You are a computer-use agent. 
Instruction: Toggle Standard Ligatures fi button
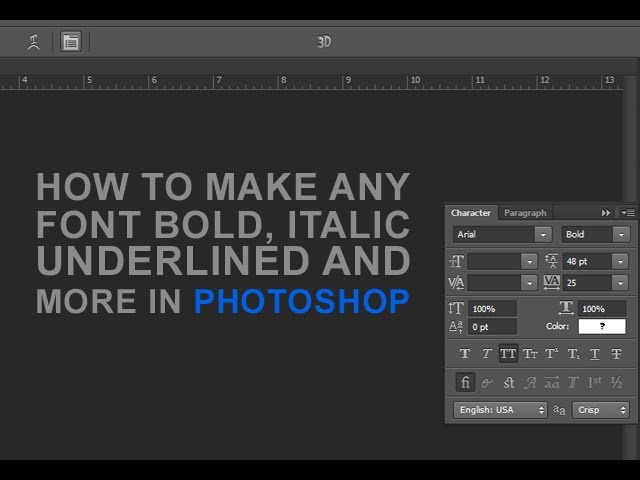(x=465, y=382)
